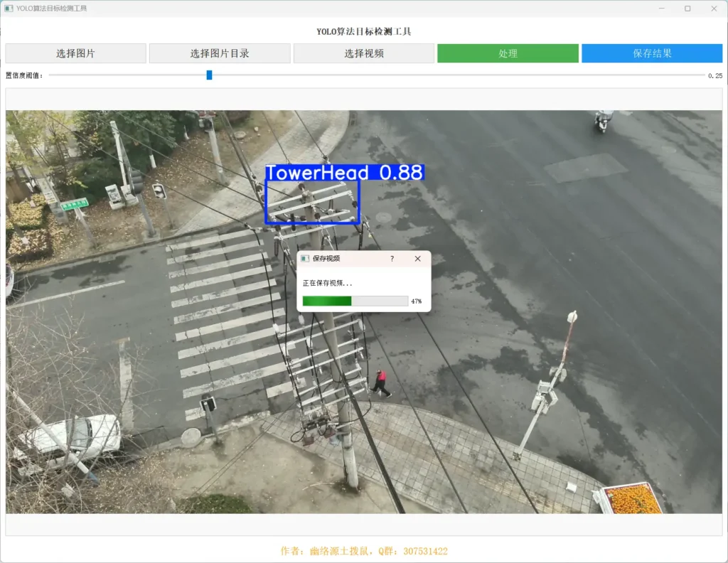Click the 正在保存视频... status message
The width and height of the screenshot is (728, 563).
[x=328, y=283]
